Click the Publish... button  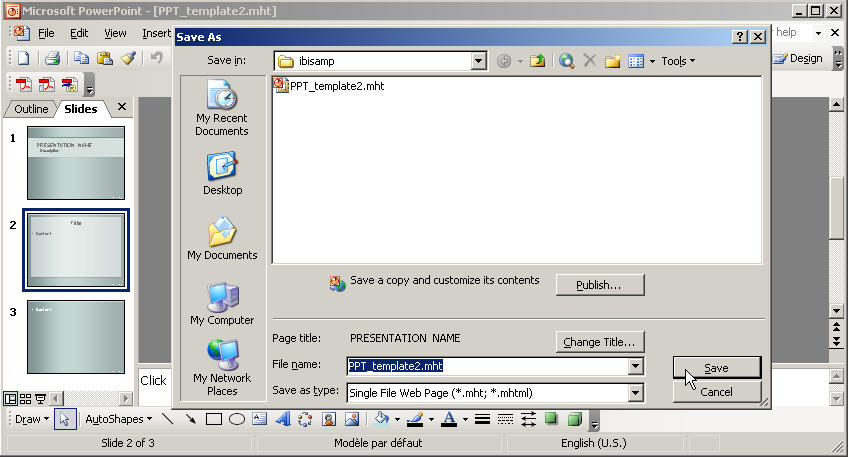pos(599,285)
